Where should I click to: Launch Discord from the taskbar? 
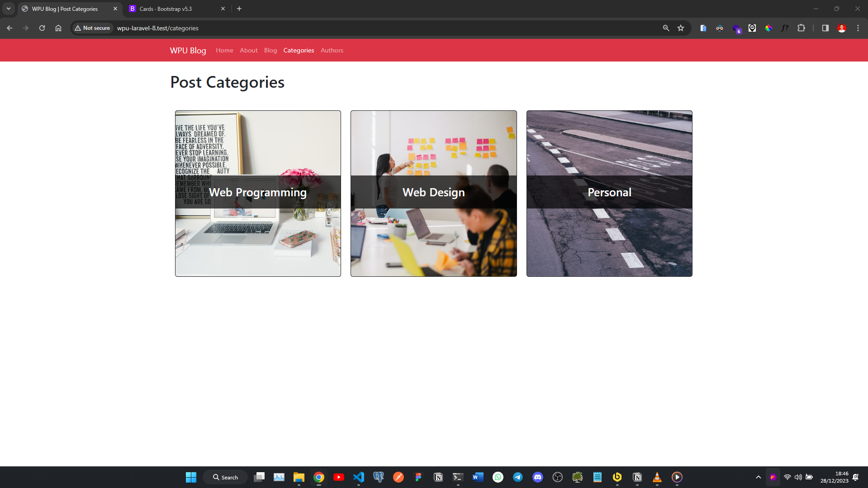538,477
